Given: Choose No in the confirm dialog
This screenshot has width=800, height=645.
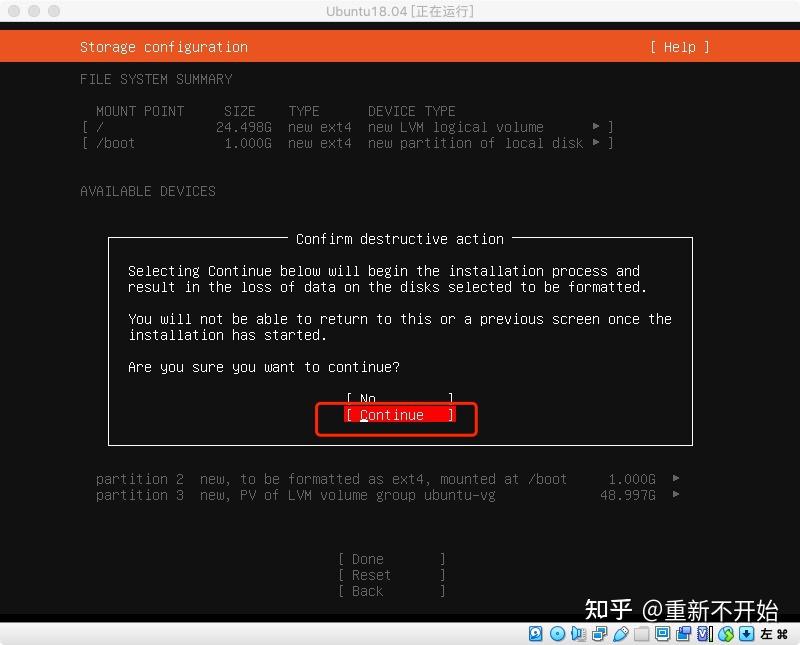Looking at the screenshot, I should 399,398.
